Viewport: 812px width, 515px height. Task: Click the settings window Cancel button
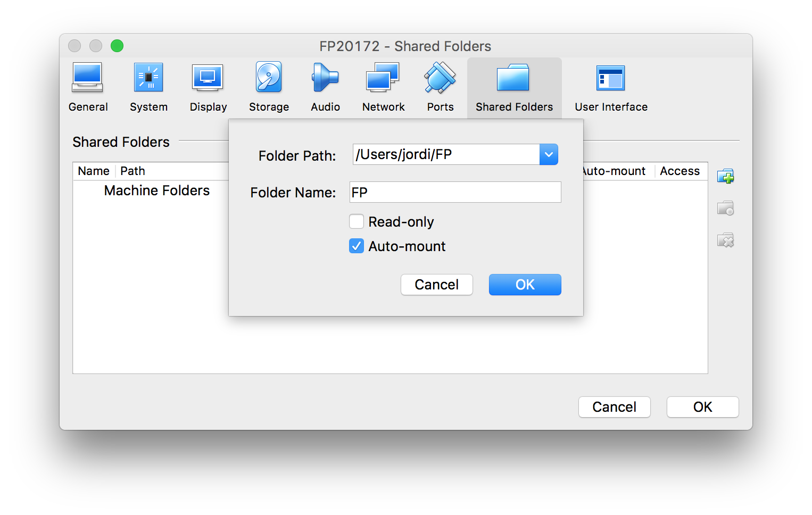tap(614, 407)
